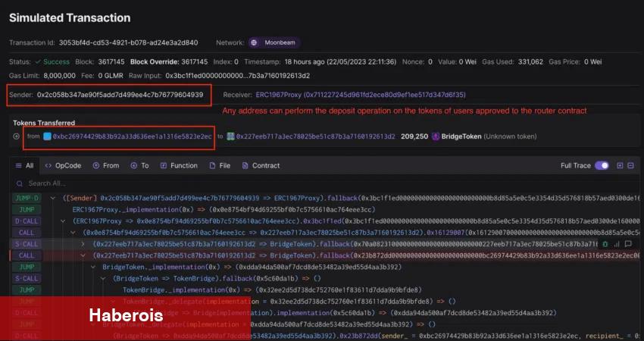Click the Block value 3617145

coord(111,62)
